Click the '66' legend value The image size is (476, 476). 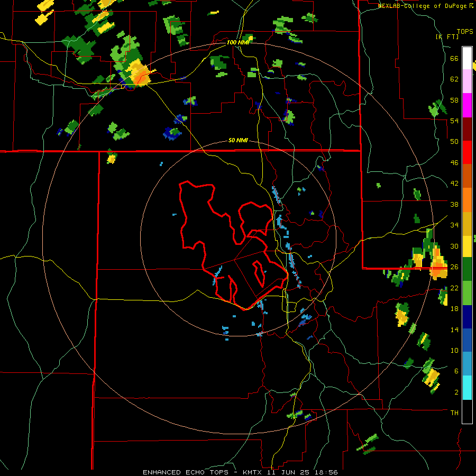454,58
